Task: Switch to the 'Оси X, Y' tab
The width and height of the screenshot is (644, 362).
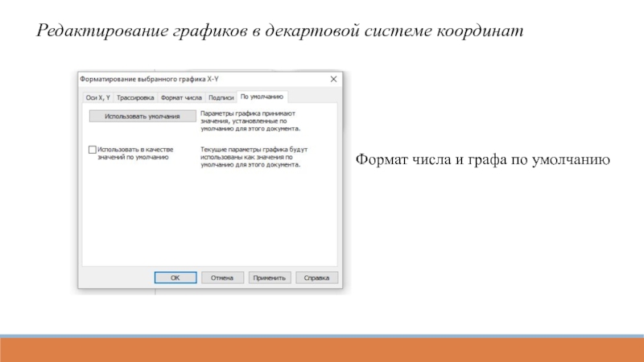Action: pyautogui.click(x=97, y=97)
